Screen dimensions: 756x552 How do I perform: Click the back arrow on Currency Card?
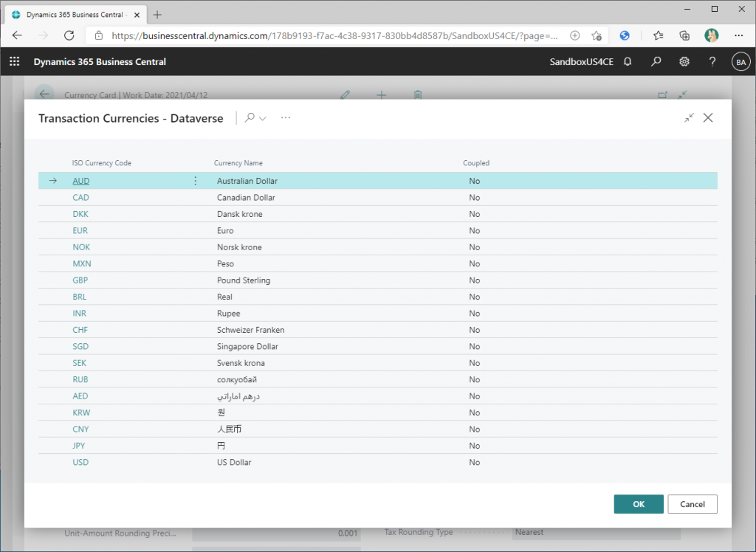pos(44,94)
